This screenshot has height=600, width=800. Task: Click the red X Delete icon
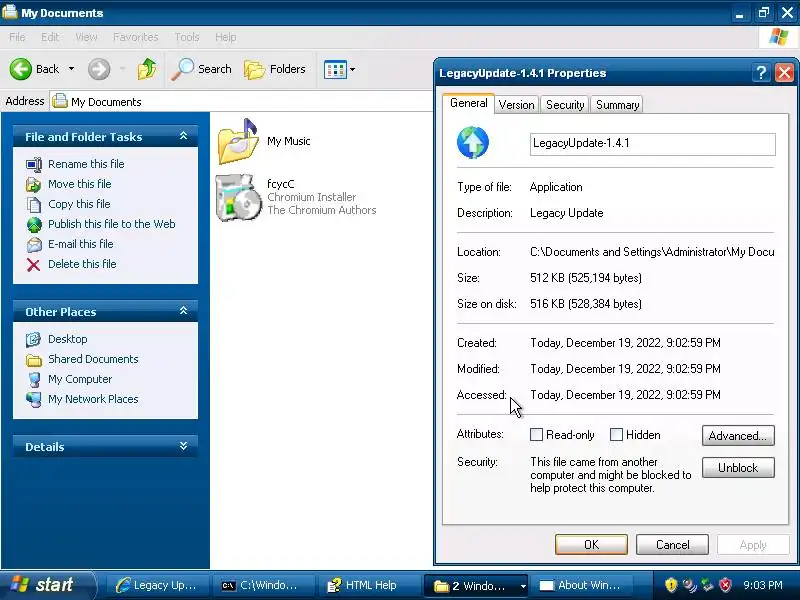(34, 264)
